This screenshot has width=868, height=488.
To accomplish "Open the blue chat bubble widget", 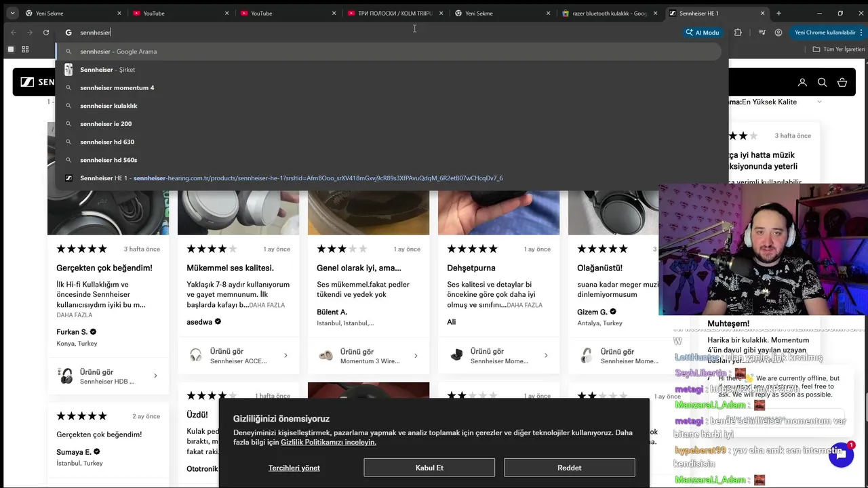I will pyautogui.click(x=841, y=455).
